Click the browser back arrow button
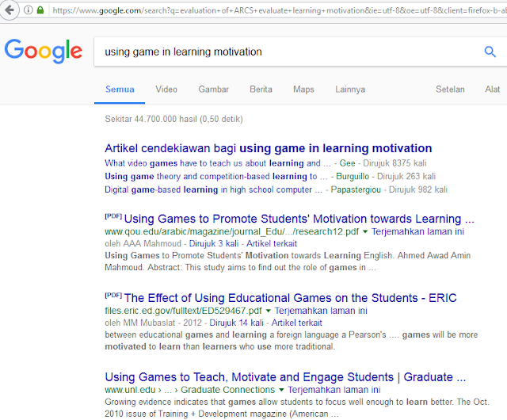This screenshot has width=507, height=420. click(x=9, y=10)
